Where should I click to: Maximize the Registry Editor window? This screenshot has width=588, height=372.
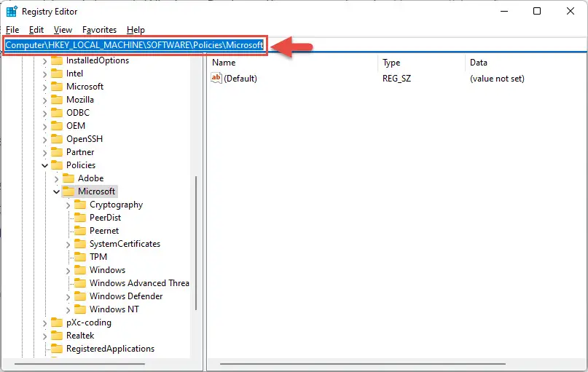click(537, 11)
